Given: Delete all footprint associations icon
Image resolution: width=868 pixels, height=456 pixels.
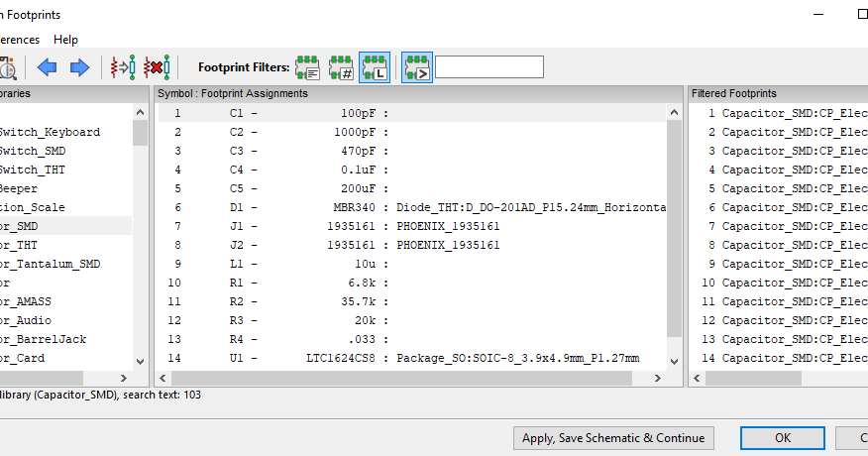Looking at the screenshot, I should click(x=157, y=67).
